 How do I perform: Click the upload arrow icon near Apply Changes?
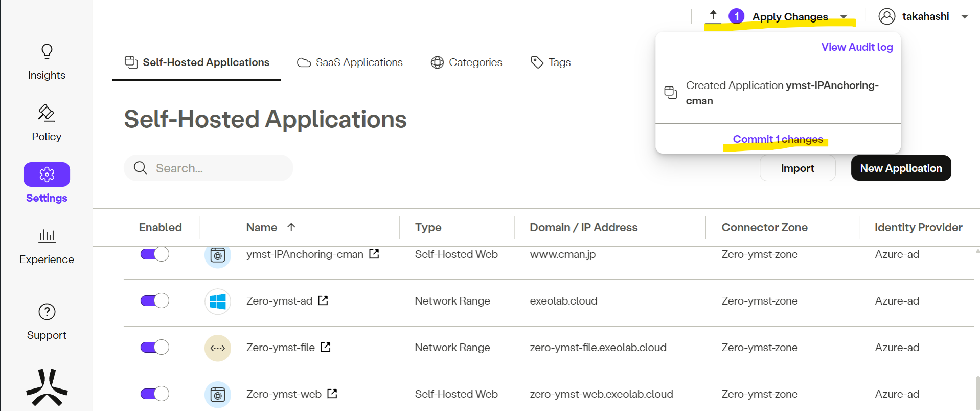click(713, 15)
